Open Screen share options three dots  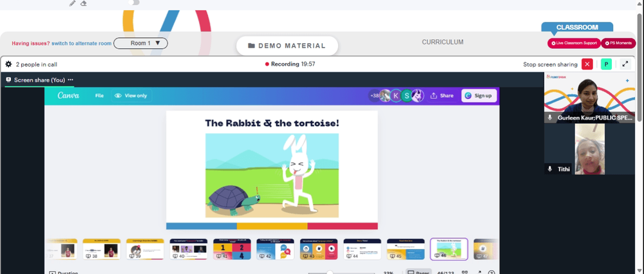tap(71, 80)
